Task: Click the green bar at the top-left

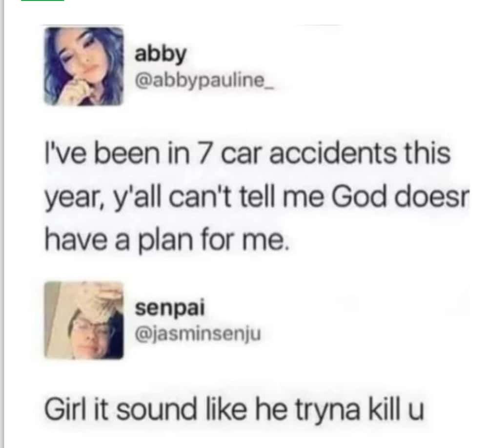Action: [x=42, y=0]
